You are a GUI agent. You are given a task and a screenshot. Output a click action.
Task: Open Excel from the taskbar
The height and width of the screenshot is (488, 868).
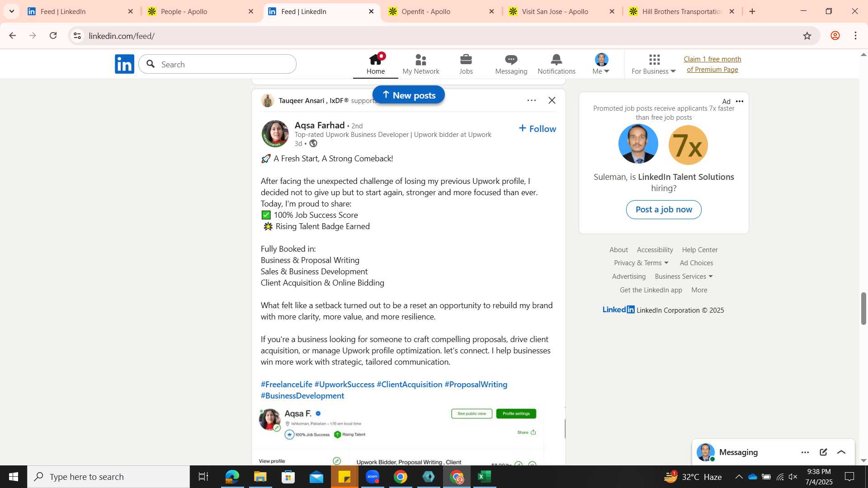point(484,477)
